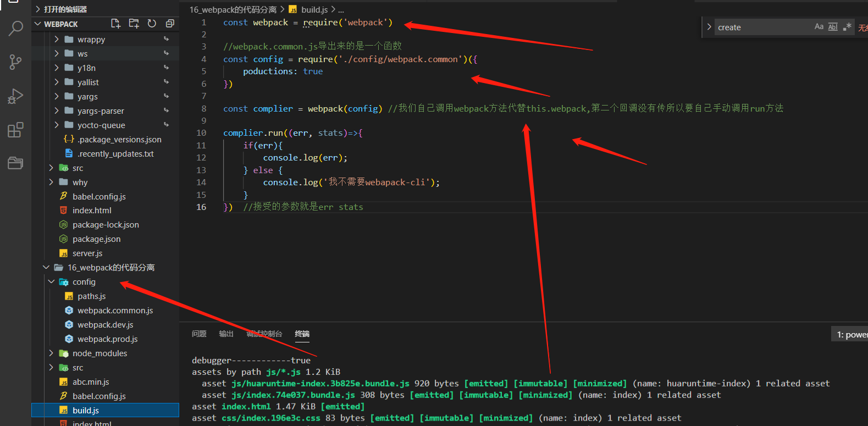Screen dimensions: 868x426
Task: Open babel.config.js above index.html
Action: pyautogui.click(x=99, y=196)
